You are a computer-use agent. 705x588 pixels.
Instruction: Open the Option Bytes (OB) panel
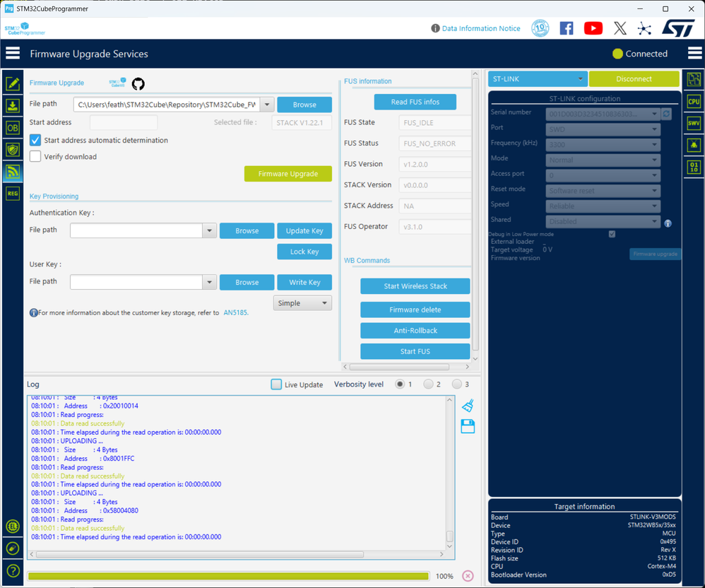(12, 128)
